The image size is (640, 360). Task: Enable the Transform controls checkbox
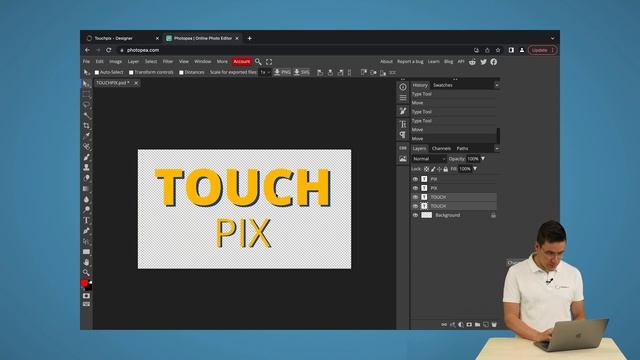click(x=131, y=72)
